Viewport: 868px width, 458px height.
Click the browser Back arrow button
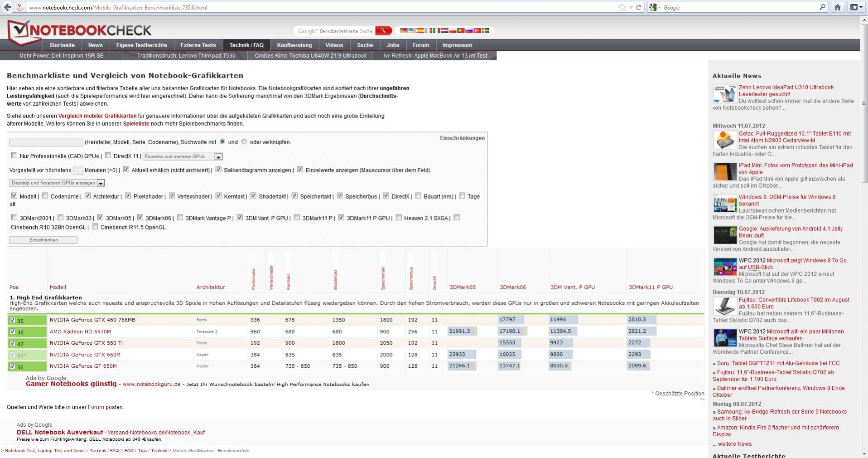click(x=7, y=7)
